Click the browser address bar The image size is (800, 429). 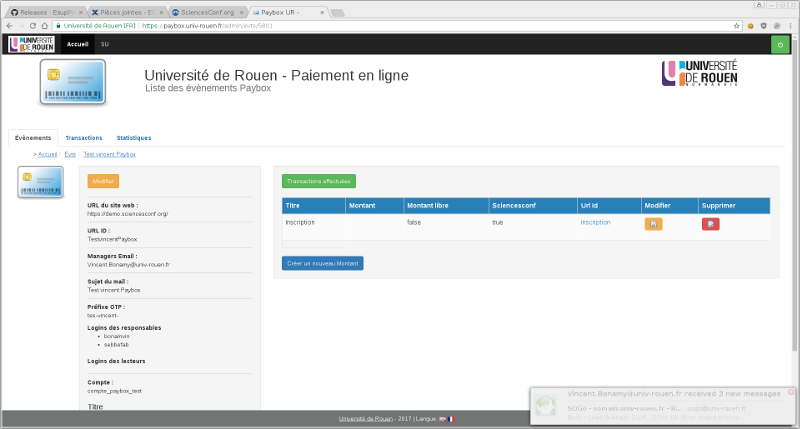tap(400, 24)
